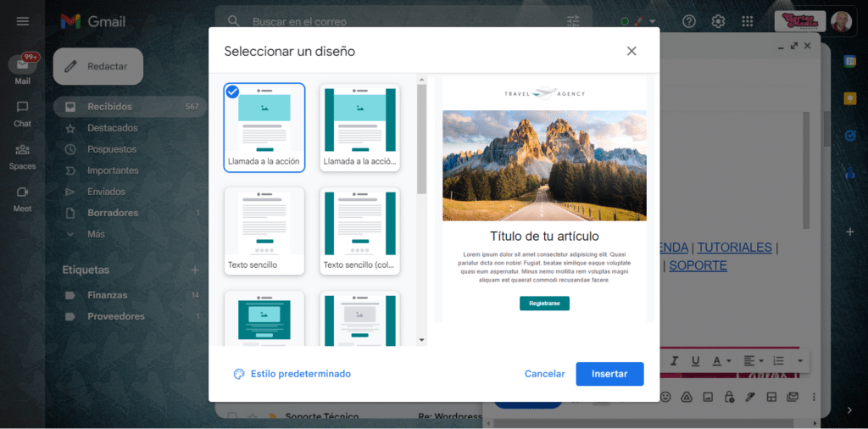Click the search filter options icon

click(574, 21)
